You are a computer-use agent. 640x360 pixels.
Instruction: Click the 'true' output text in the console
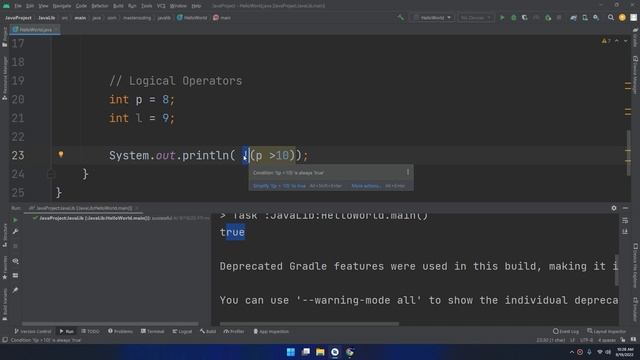pyautogui.click(x=232, y=232)
